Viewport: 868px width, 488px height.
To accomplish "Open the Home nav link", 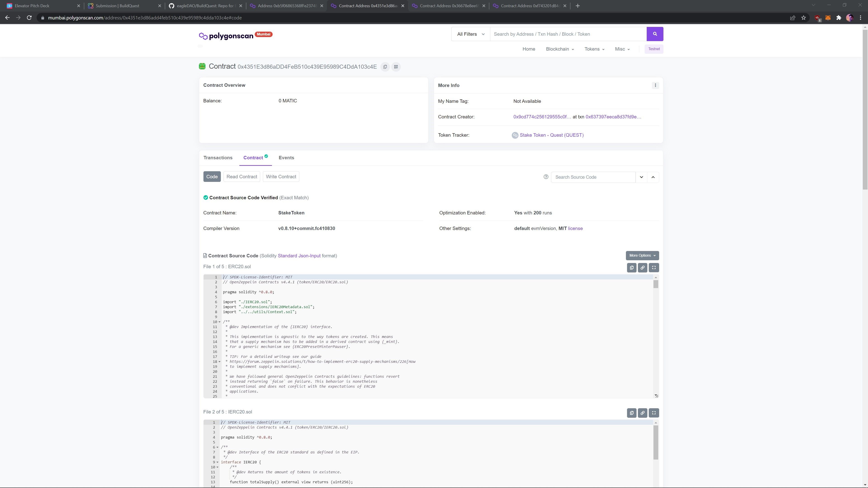I will coord(529,49).
